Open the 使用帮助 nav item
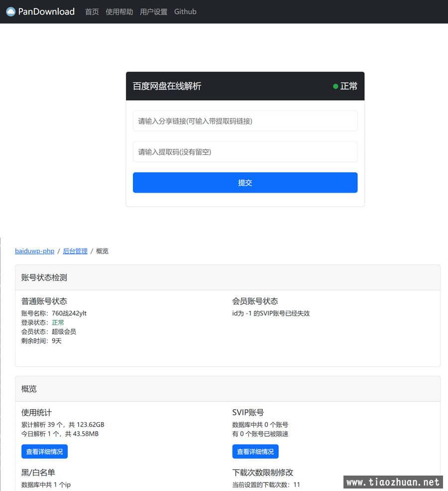 click(119, 12)
